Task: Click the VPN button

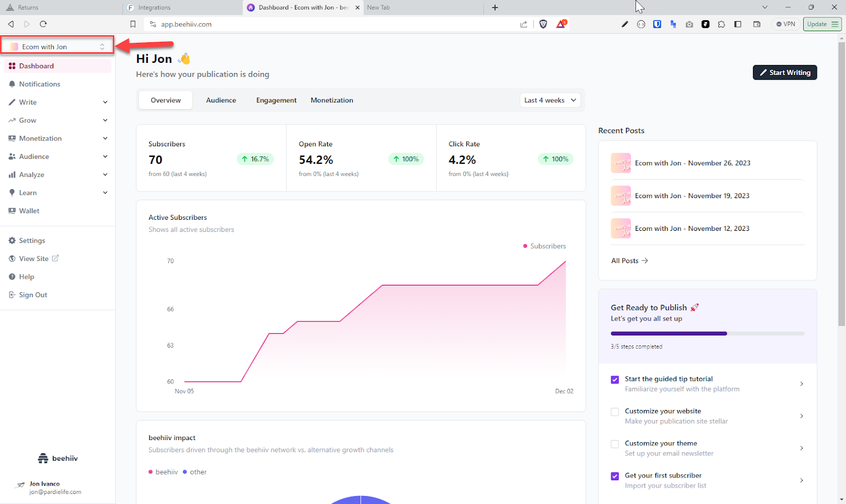Action: point(786,24)
